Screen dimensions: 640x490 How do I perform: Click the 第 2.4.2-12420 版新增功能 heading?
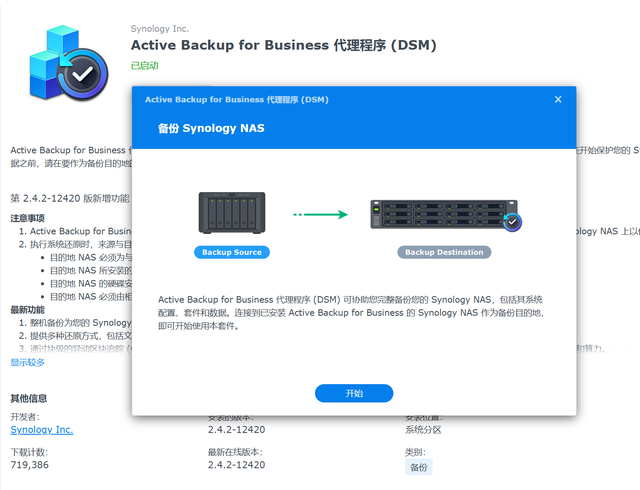(70, 198)
